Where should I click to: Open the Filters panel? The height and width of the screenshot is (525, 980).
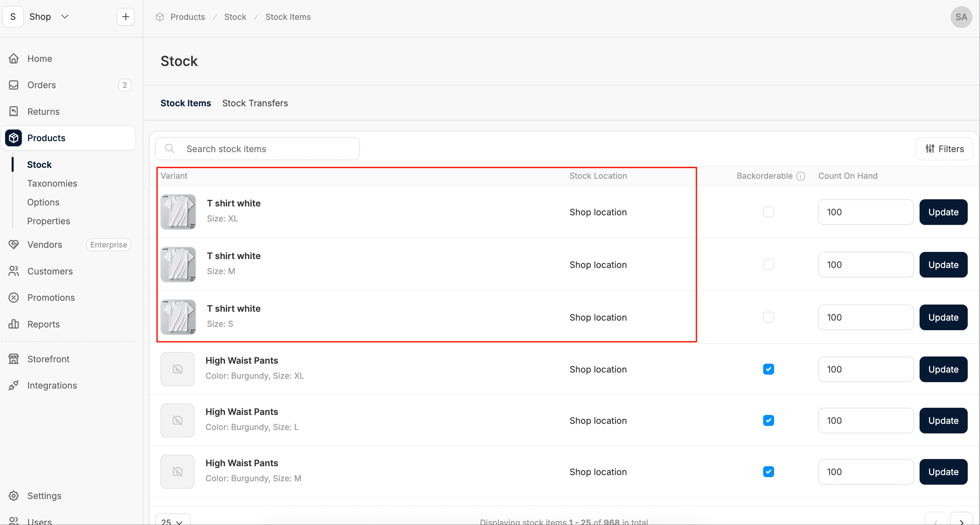(x=944, y=149)
